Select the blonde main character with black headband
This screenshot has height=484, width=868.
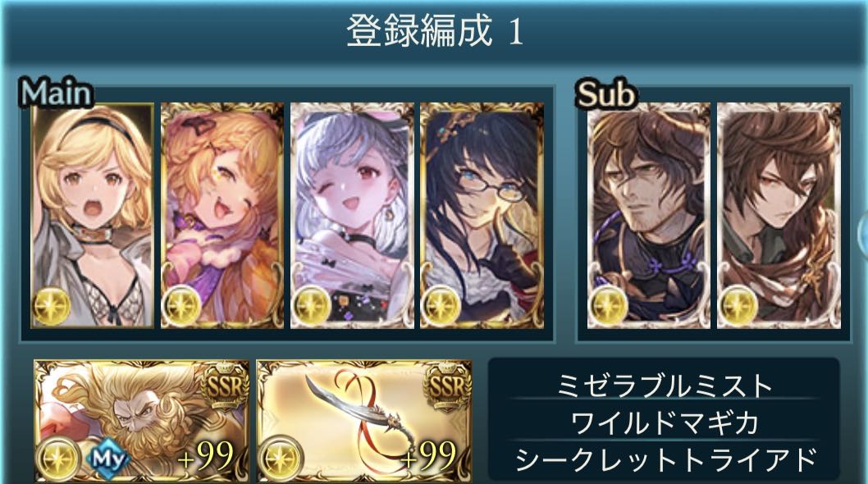93,216
